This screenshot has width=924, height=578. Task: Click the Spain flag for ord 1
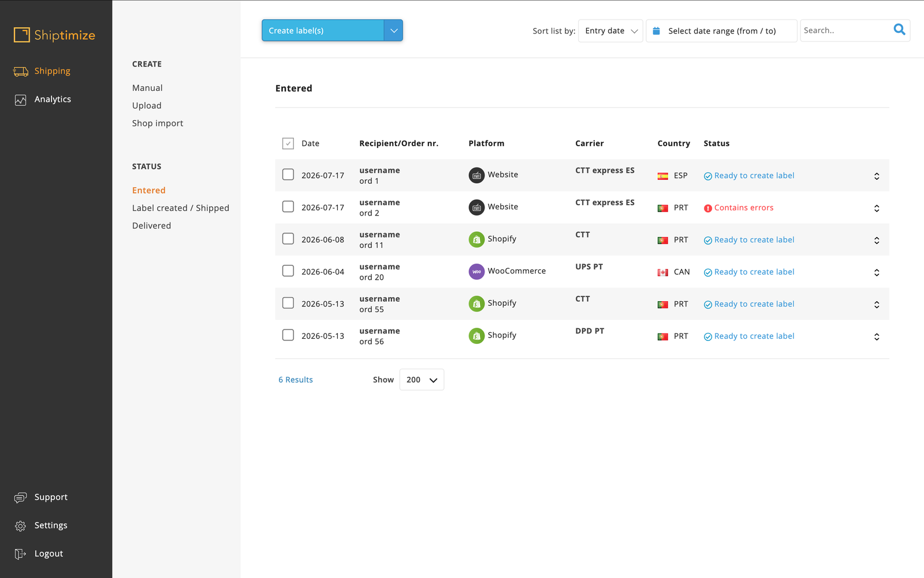(x=663, y=176)
